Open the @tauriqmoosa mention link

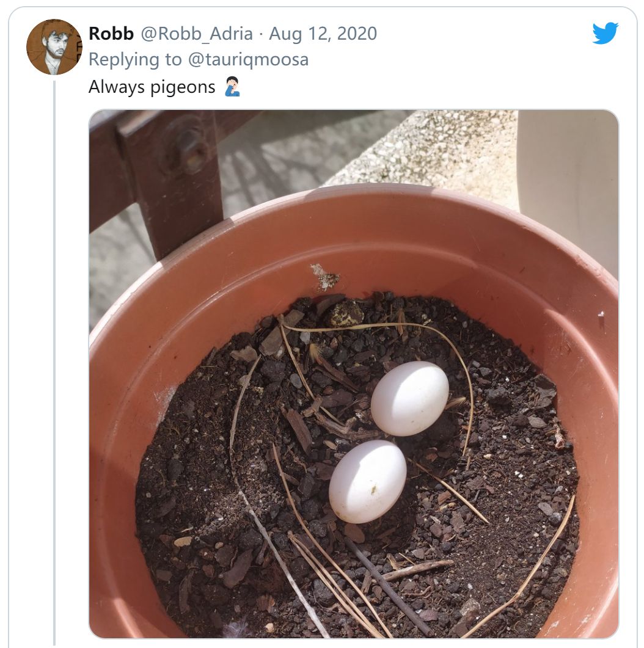pos(248,59)
